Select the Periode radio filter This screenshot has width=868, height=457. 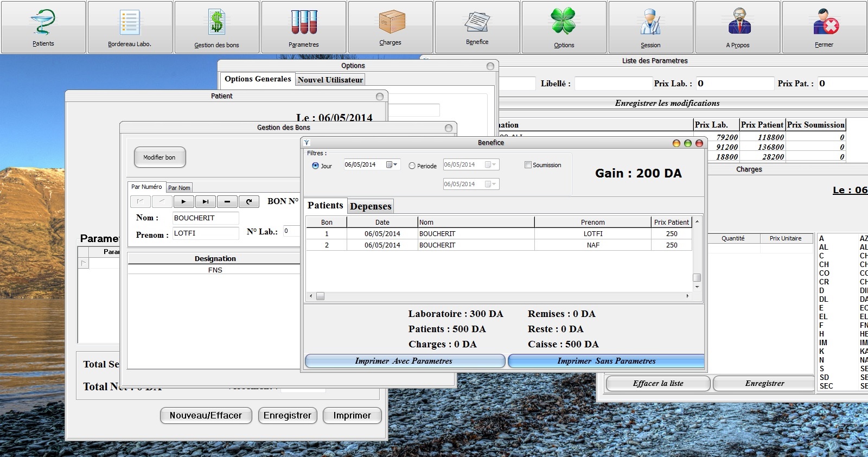[x=412, y=166]
